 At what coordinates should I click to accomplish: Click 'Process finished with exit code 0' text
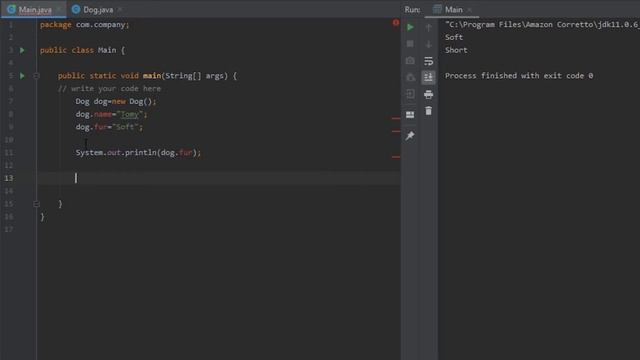pos(519,76)
